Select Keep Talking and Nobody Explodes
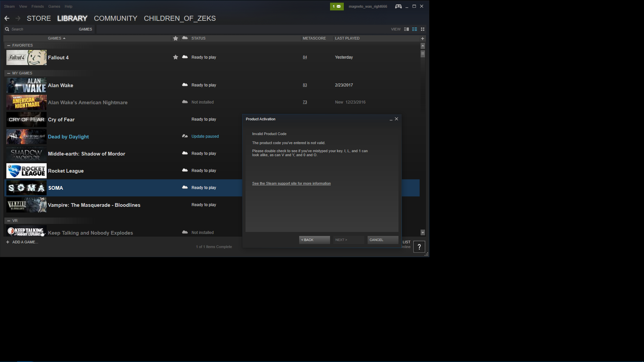This screenshot has width=644, height=362. 91,233
